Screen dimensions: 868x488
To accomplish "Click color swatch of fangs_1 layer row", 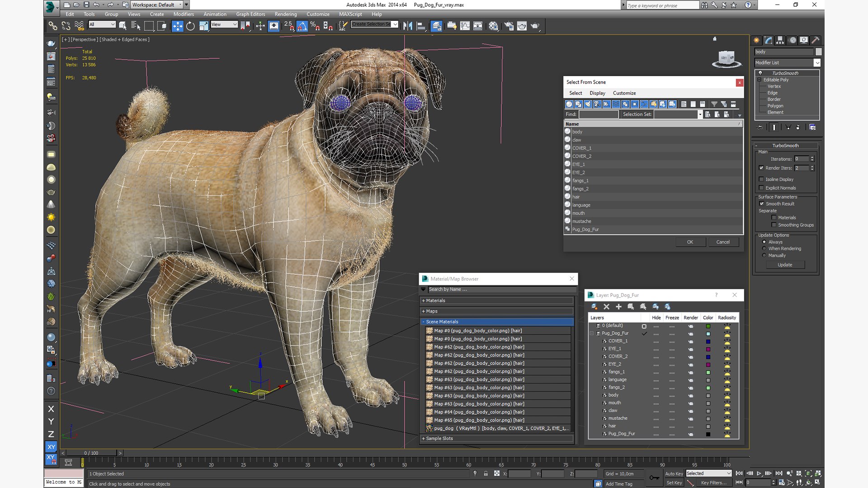I will (x=708, y=372).
